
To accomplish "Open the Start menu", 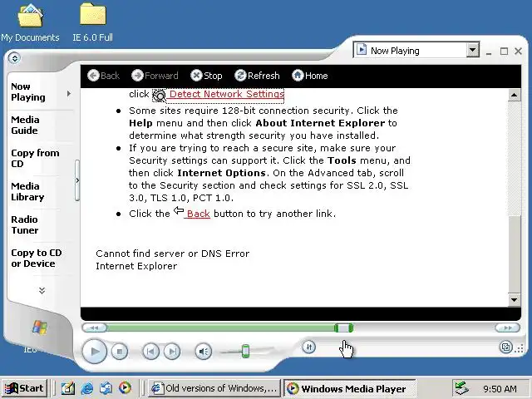I will click(x=24, y=388).
